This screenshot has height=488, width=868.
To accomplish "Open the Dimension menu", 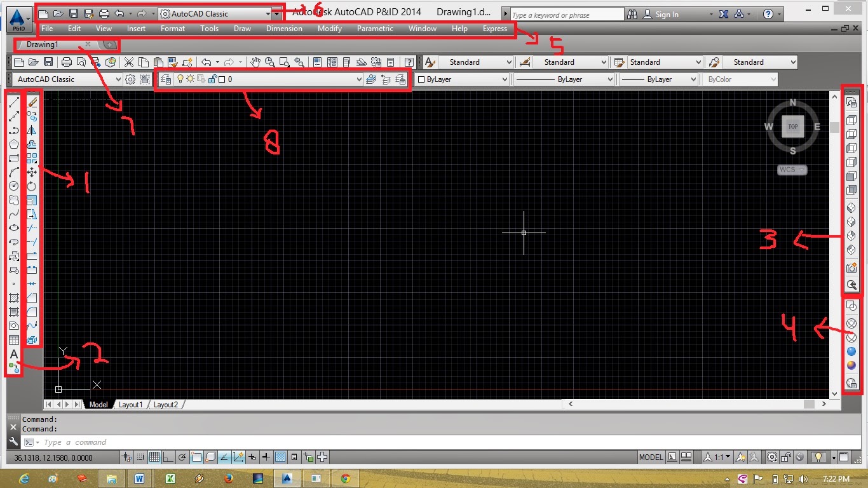I will pyautogui.click(x=284, y=29).
